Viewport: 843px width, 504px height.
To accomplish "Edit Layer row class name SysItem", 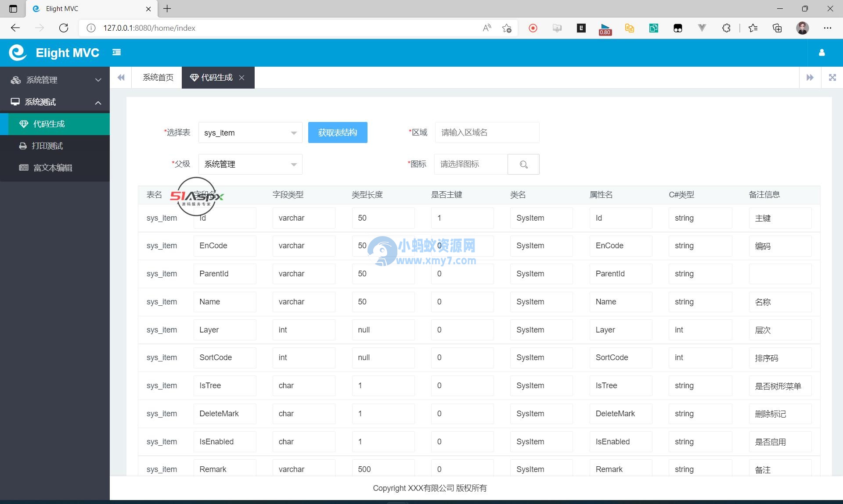I will tap(541, 330).
